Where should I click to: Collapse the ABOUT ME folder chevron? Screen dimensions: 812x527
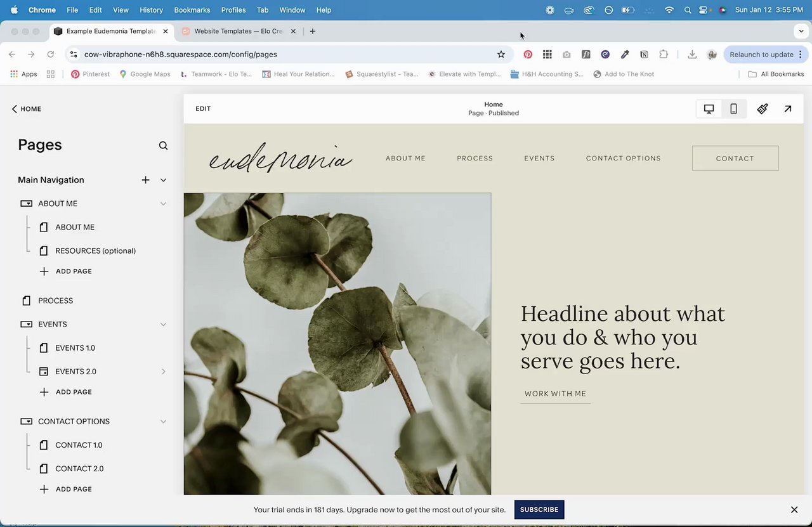(x=163, y=204)
